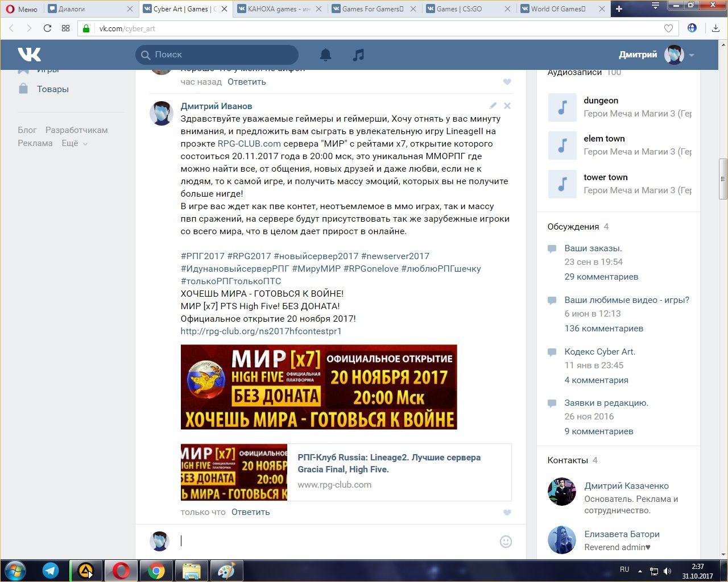
Task: Open the browser globe VPN icon
Action: click(692, 28)
